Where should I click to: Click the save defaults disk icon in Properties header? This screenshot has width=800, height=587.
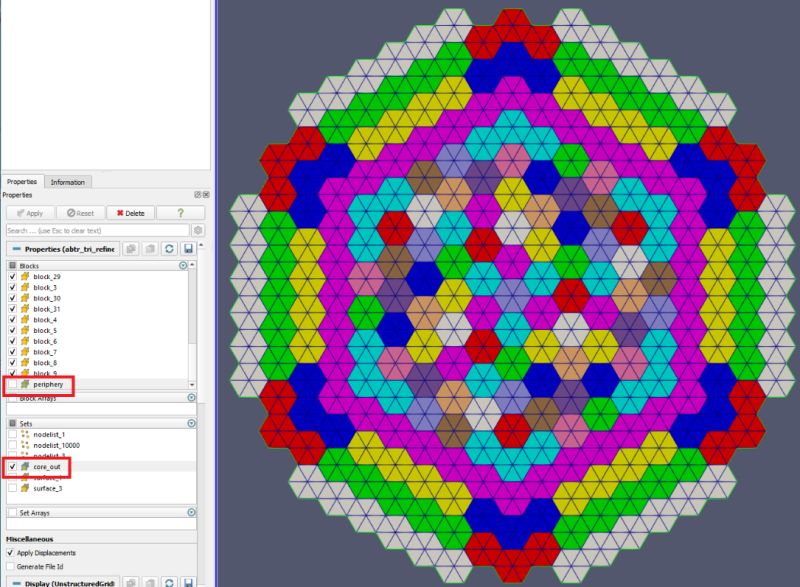click(x=189, y=248)
